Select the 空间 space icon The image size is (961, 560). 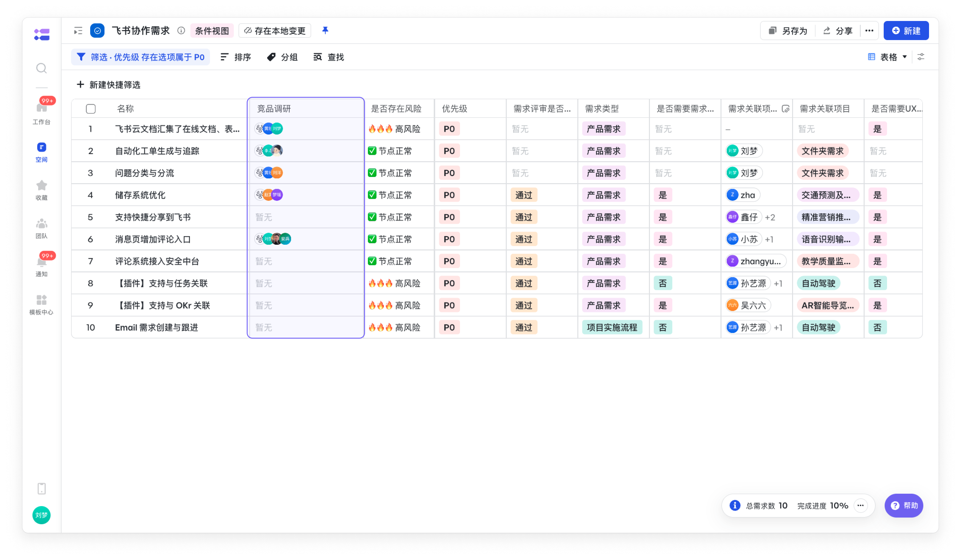click(x=42, y=147)
